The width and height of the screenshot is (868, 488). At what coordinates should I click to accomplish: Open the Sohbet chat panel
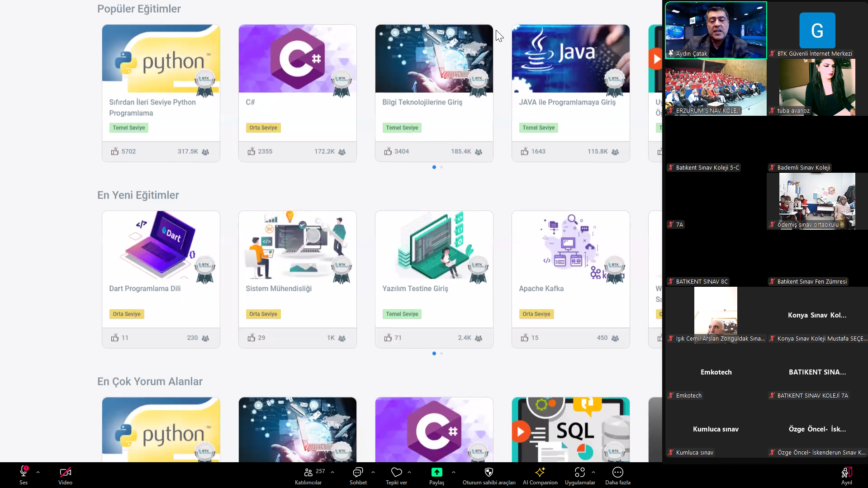point(358,475)
